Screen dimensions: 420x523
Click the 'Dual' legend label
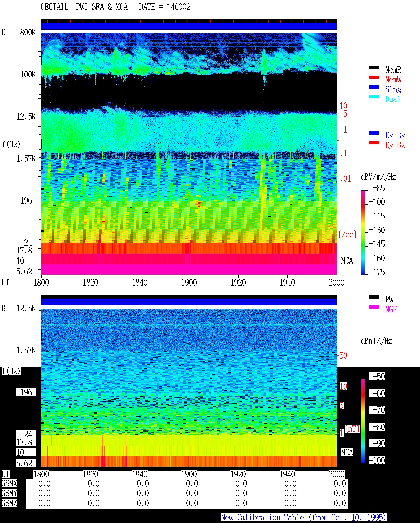[x=393, y=99]
